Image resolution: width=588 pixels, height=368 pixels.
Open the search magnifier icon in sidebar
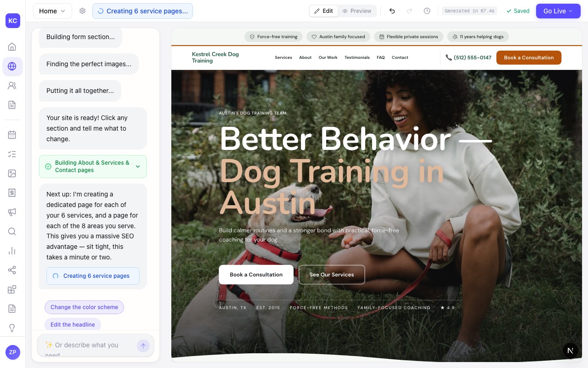pyautogui.click(x=12, y=231)
